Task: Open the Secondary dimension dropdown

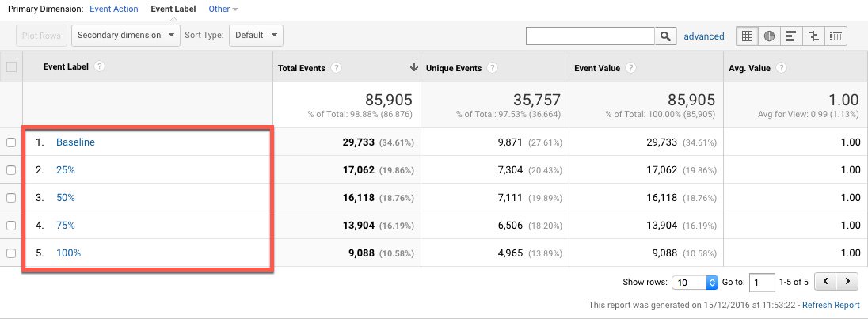Action: [x=126, y=36]
